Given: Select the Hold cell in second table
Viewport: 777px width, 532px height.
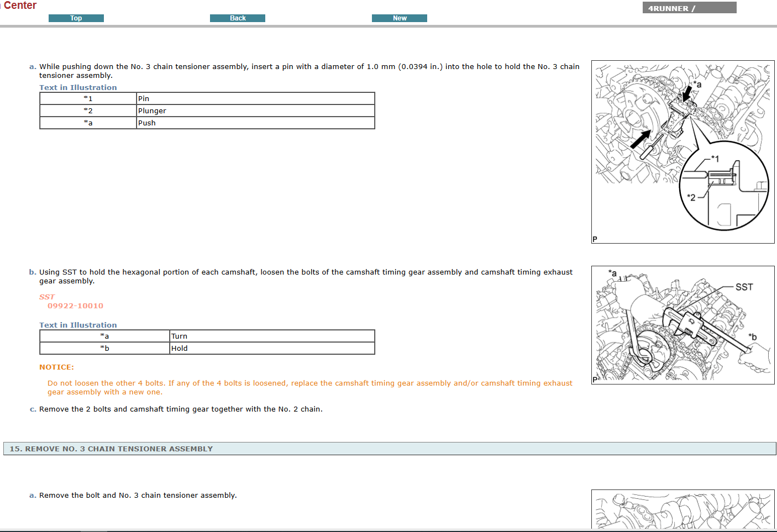Looking at the screenshot, I should tap(271, 349).
